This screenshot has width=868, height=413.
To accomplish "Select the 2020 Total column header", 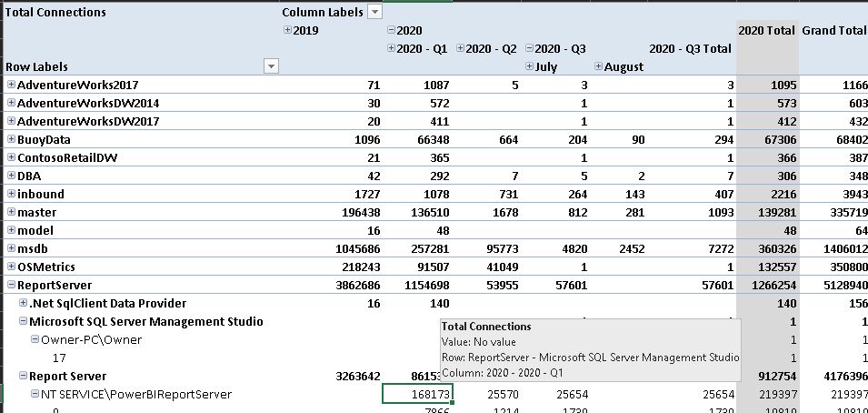I will click(x=767, y=30).
